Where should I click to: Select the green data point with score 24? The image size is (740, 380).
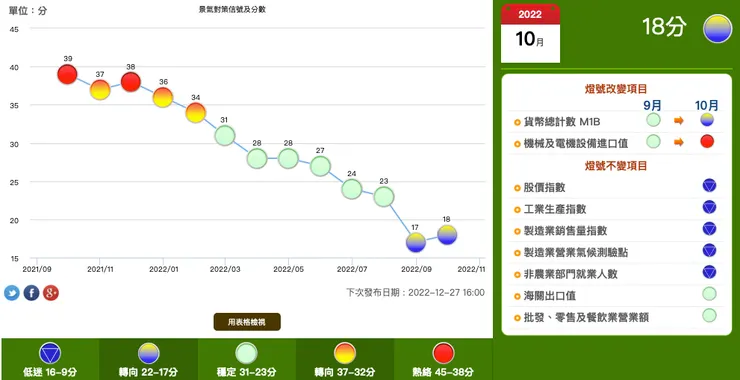(x=352, y=189)
